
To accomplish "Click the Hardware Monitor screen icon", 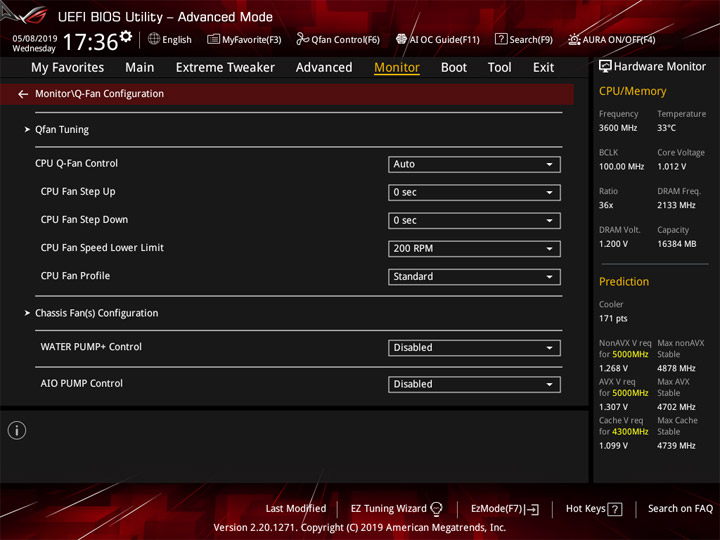I will 605,67.
